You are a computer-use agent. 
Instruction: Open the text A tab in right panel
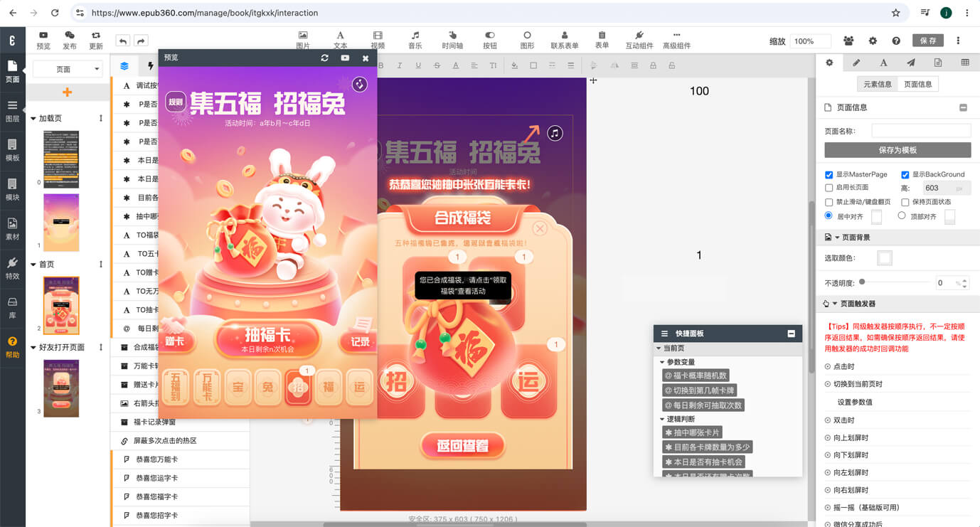coord(883,63)
